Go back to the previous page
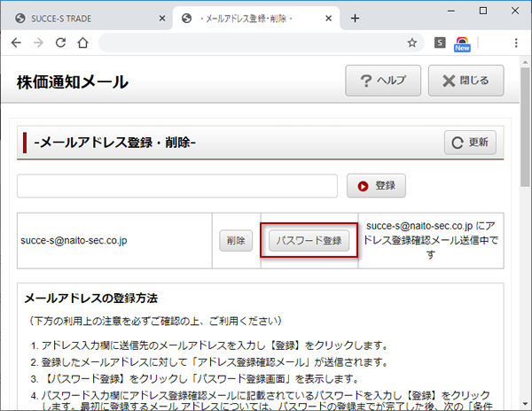This screenshot has height=411, width=532. pos(17,43)
